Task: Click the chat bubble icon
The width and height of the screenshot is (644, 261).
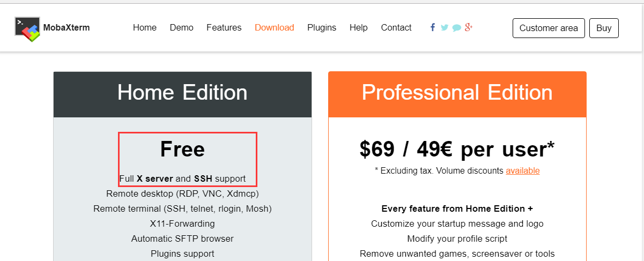Action: (457, 28)
